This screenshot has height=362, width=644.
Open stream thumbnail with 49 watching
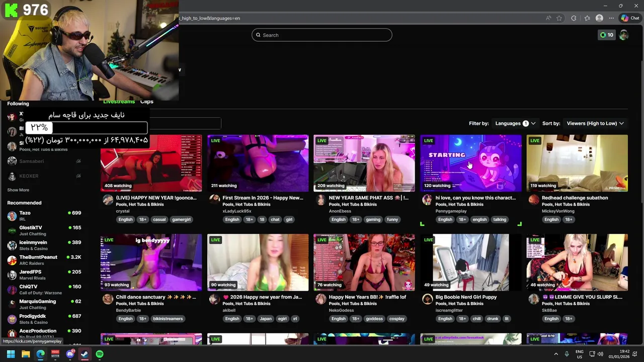pyautogui.click(x=471, y=262)
